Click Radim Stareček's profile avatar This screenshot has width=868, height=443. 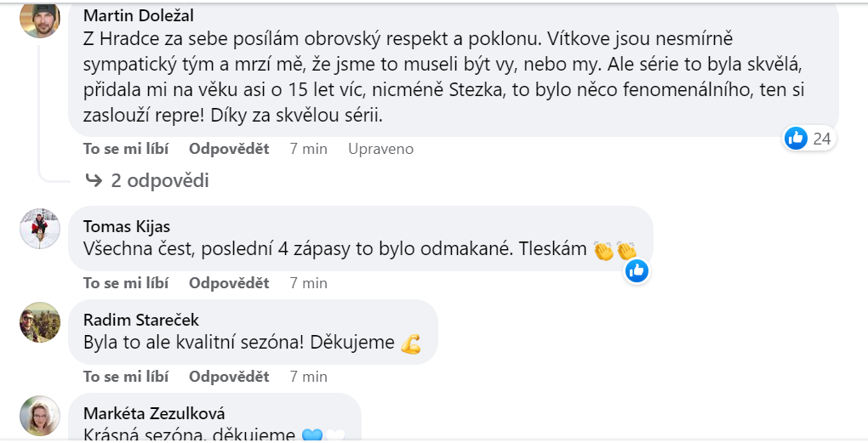(40, 322)
